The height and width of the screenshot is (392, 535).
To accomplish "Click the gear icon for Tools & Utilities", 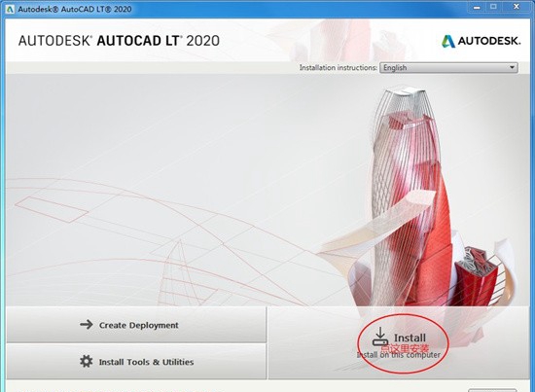I will (x=86, y=361).
